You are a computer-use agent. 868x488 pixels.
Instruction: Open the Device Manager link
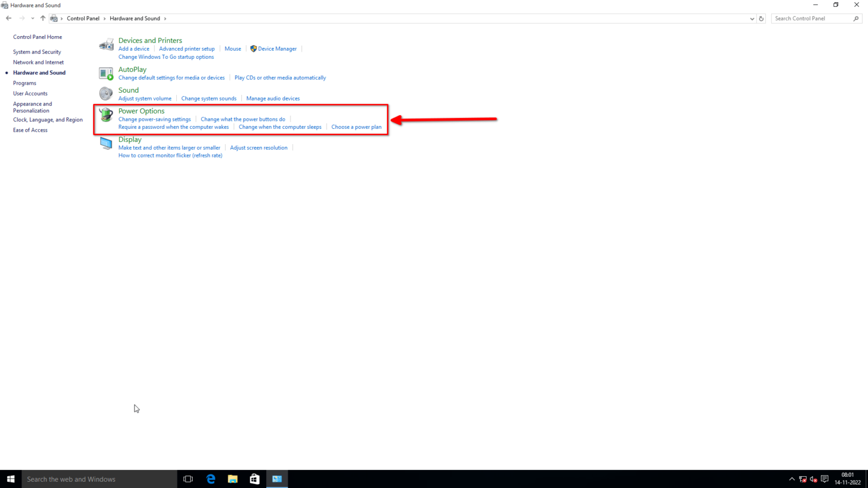coord(277,49)
